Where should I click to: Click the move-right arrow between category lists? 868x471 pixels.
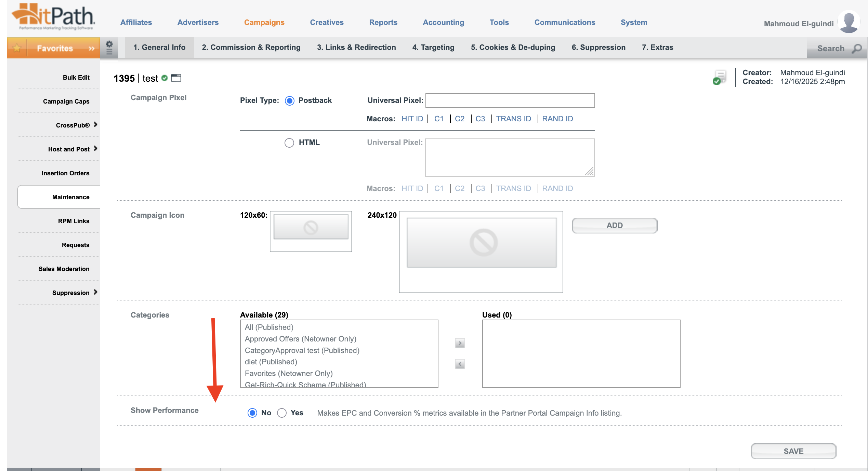point(460,343)
